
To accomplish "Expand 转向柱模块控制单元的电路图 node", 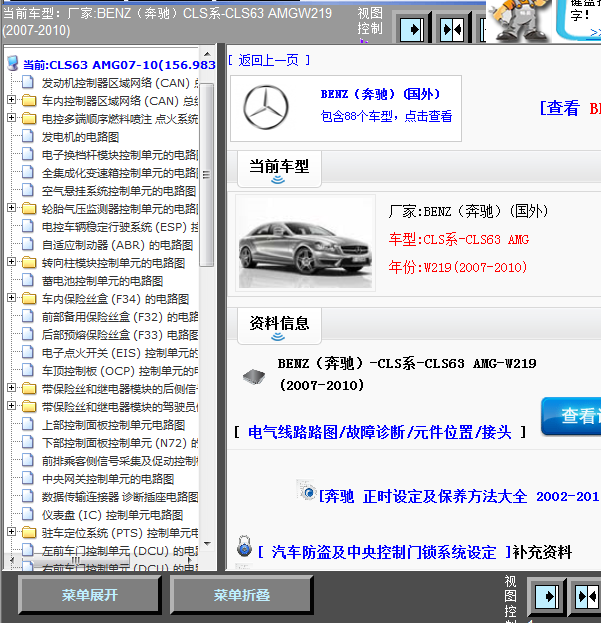I will click(12, 261).
